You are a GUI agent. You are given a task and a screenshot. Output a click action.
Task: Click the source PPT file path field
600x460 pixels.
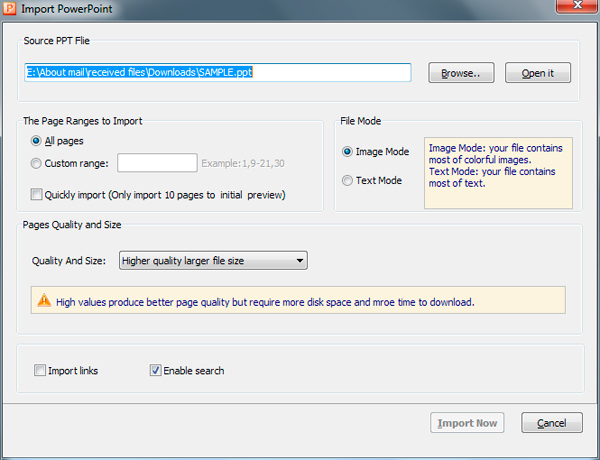218,72
